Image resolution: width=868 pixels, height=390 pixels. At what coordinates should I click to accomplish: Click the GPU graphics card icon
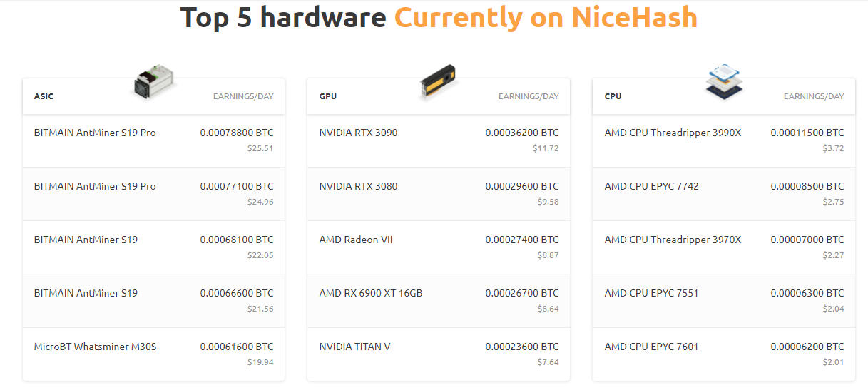[437, 81]
